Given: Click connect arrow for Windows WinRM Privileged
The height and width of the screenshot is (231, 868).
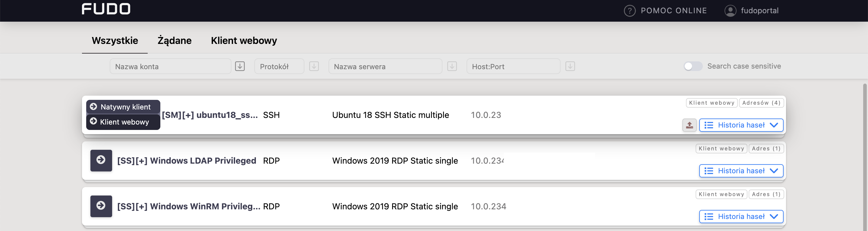Looking at the screenshot, I should pos(101,206).
